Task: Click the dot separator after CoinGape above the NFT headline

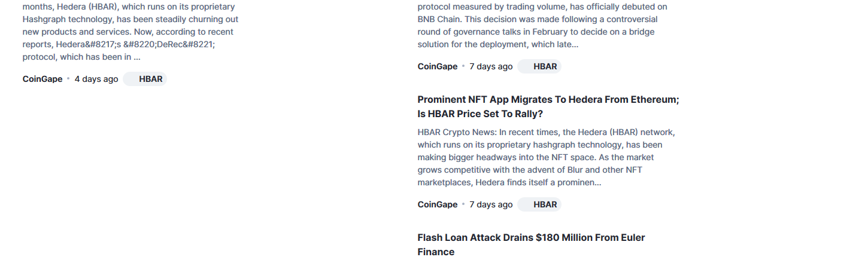Action: pyautogui.click(x=463, y=66)
